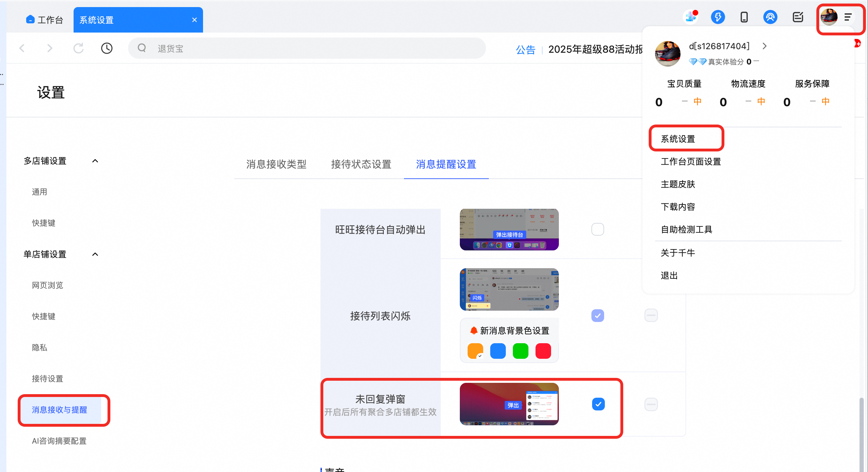Open the 弹出接待台 preview thumbnail

[x=509, y=229]
